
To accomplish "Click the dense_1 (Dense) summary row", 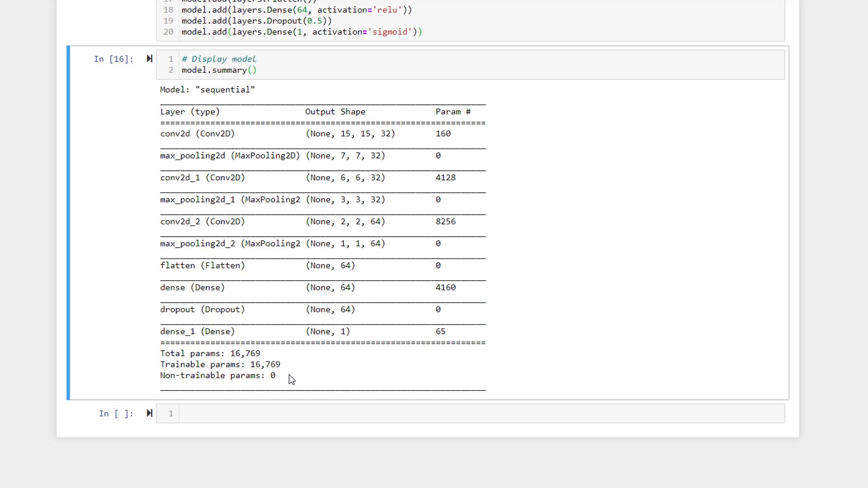I will (197, 331).
